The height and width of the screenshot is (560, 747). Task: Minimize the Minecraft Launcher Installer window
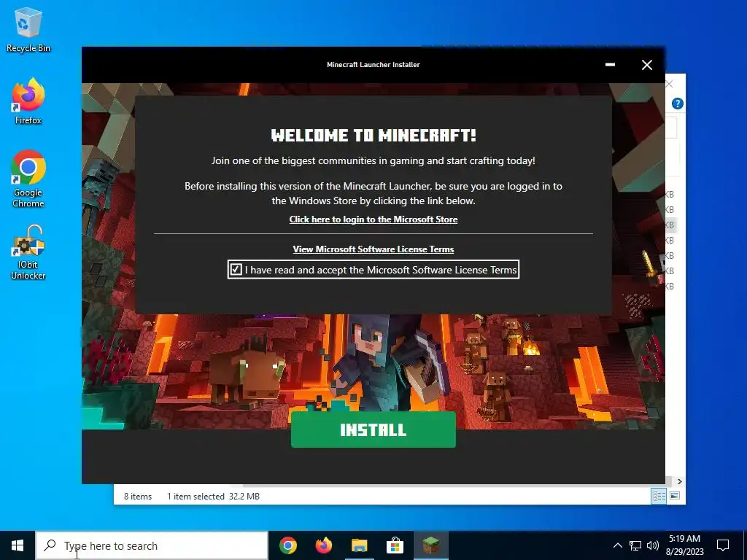[610, 65]
